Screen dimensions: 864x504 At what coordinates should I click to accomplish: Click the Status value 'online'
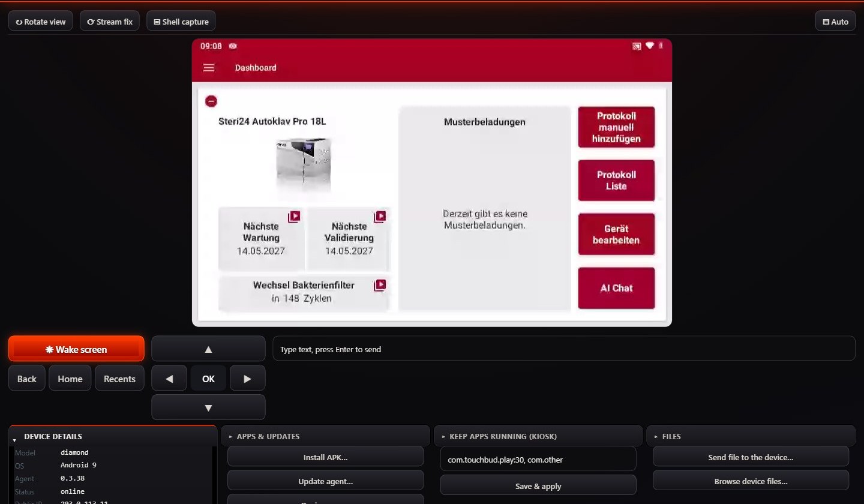click(73, 492)
